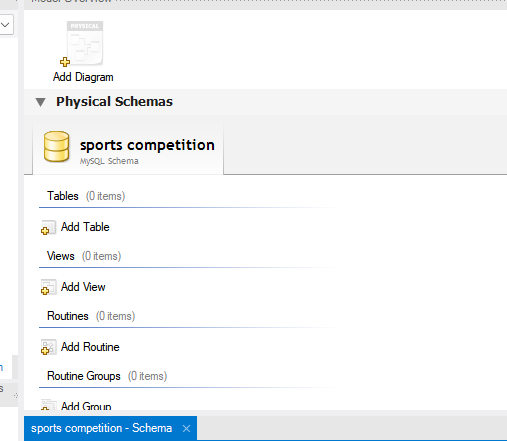Click the Add Group icon
Viewport: 507px width, 441px height.
pos(49,405)
